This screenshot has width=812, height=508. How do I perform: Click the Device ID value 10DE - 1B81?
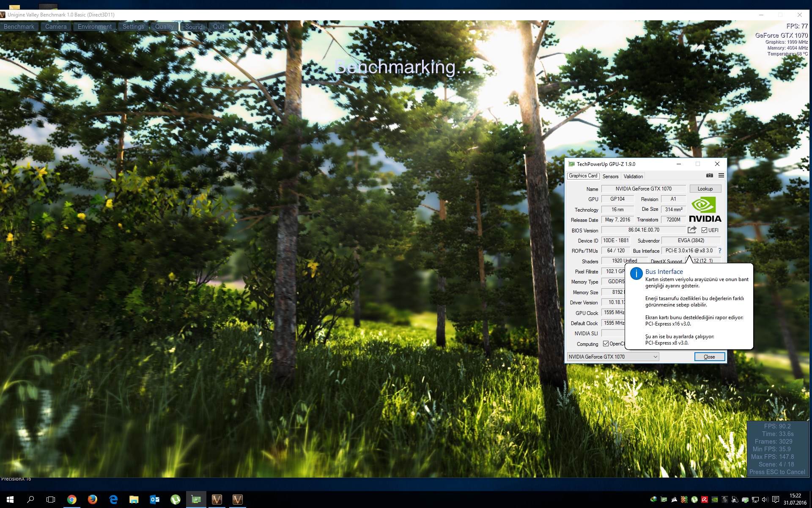click(x=616, y=240)
